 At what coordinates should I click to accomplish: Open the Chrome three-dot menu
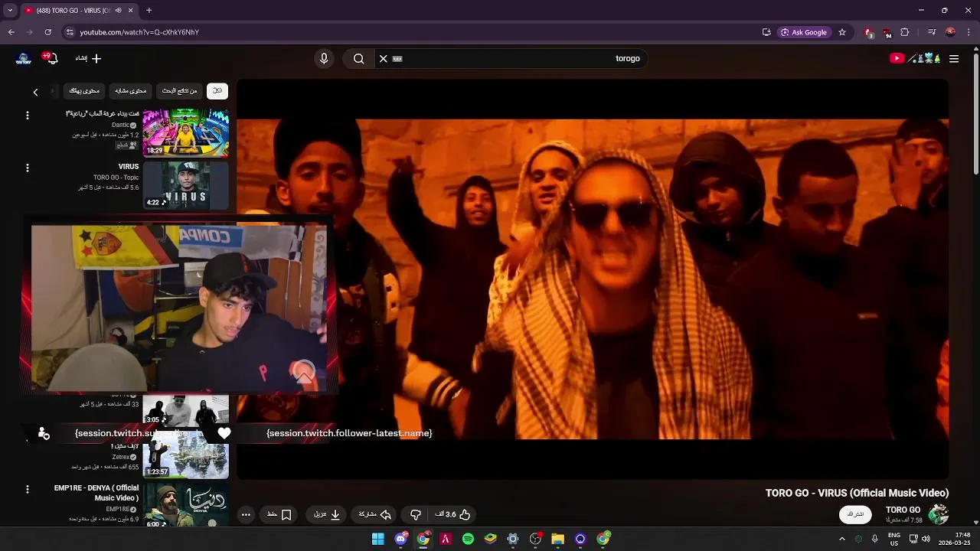tap(969, 32)
